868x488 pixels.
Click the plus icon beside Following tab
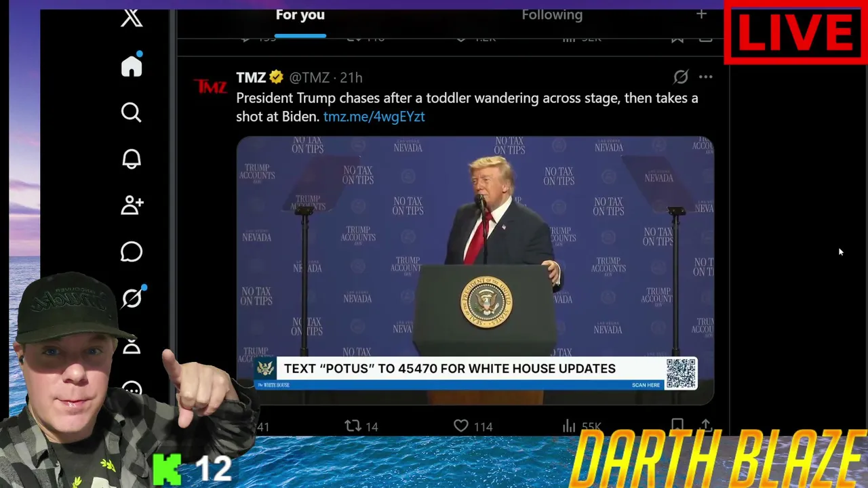click(701, 14)
